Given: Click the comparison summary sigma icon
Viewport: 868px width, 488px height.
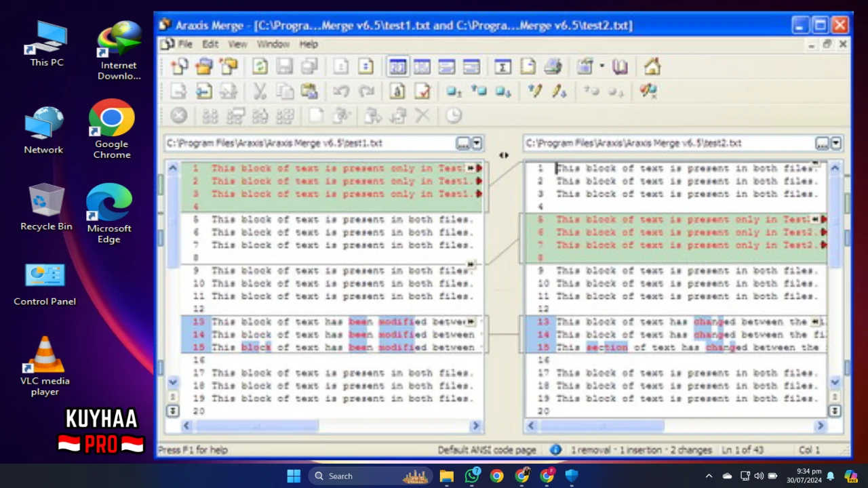Looking at the screenshot, I should click(x=502, y=66).
